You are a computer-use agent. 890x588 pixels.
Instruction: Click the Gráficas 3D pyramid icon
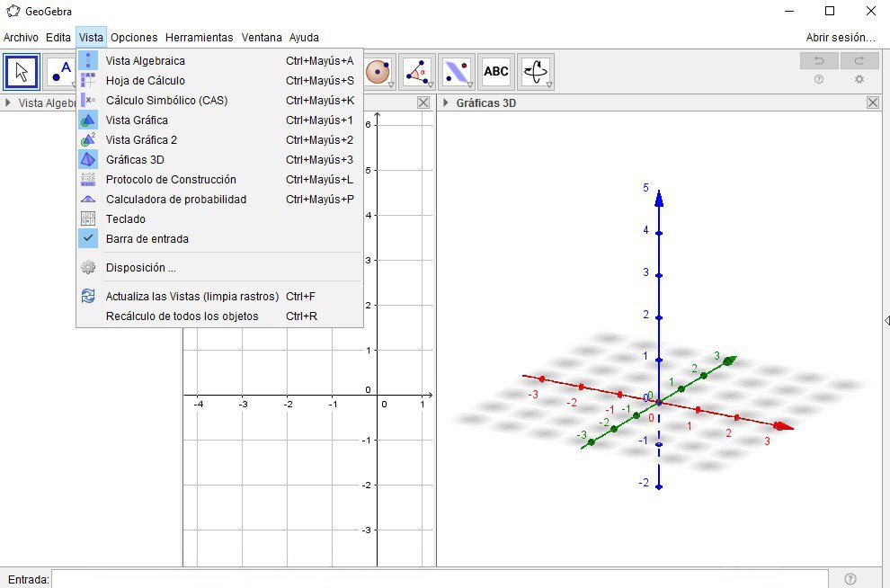[x=88, y=159]
